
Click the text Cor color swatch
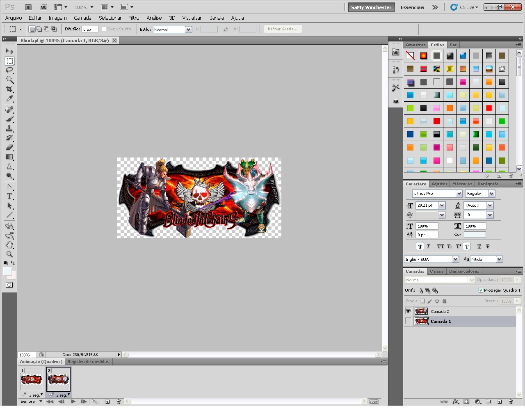pyautogui.click(x=475, y=235)
